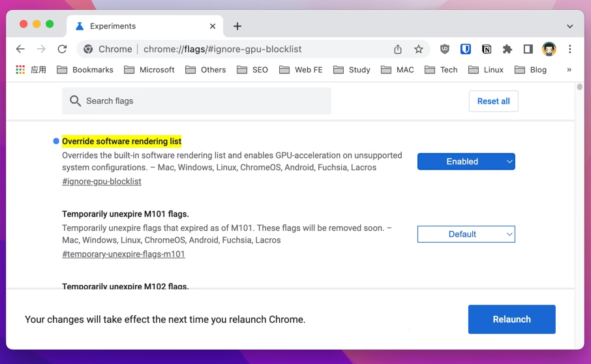The image size is (591, 364).
Task: Open the Bitwarden extension
Action: point(466,49)
